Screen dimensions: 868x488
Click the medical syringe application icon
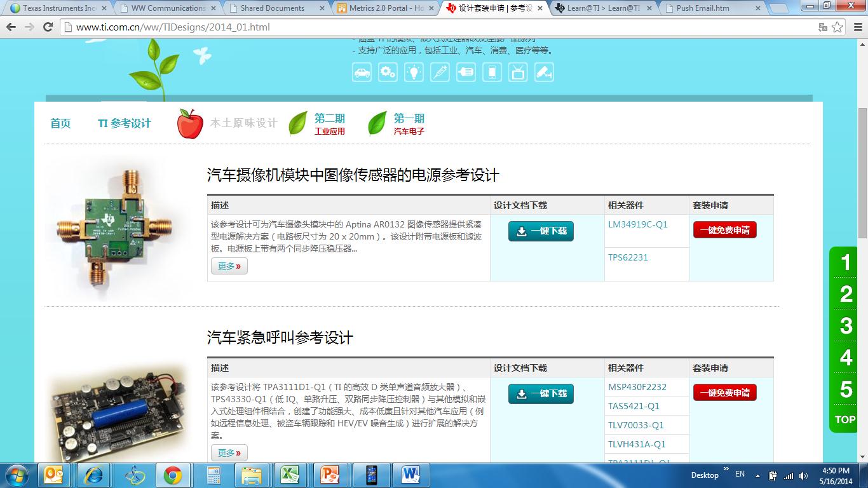tap(440, 72)
